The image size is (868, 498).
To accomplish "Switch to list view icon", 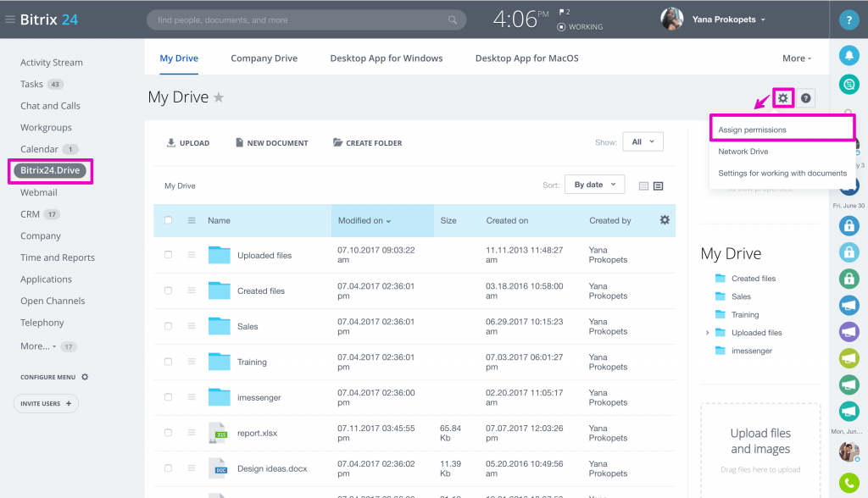I will [x=658, y=186].
